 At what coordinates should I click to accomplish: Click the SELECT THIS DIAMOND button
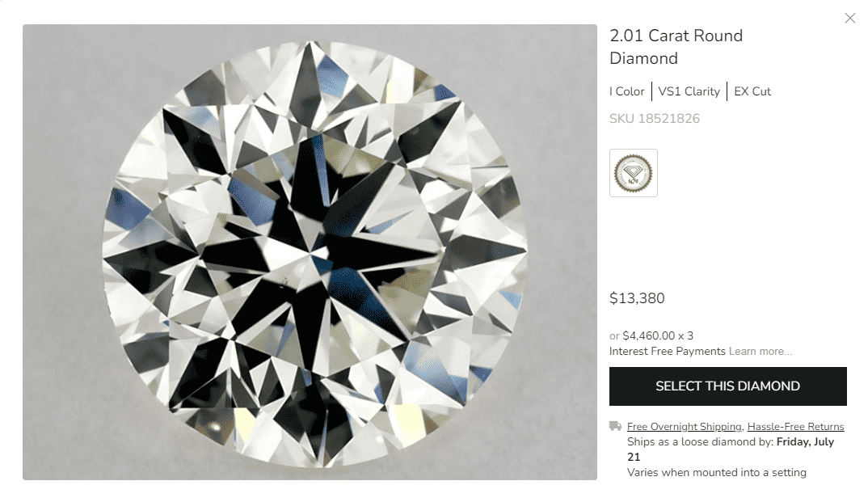727,386
